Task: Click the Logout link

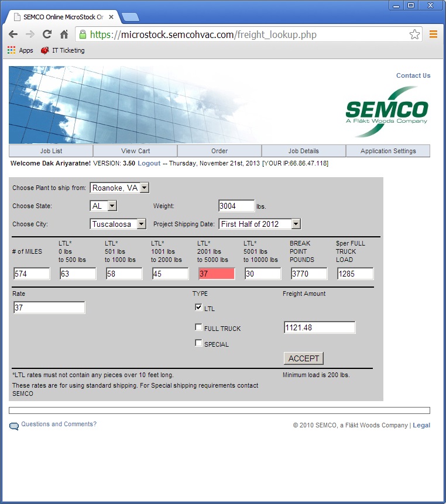Action: click(149, 163)
